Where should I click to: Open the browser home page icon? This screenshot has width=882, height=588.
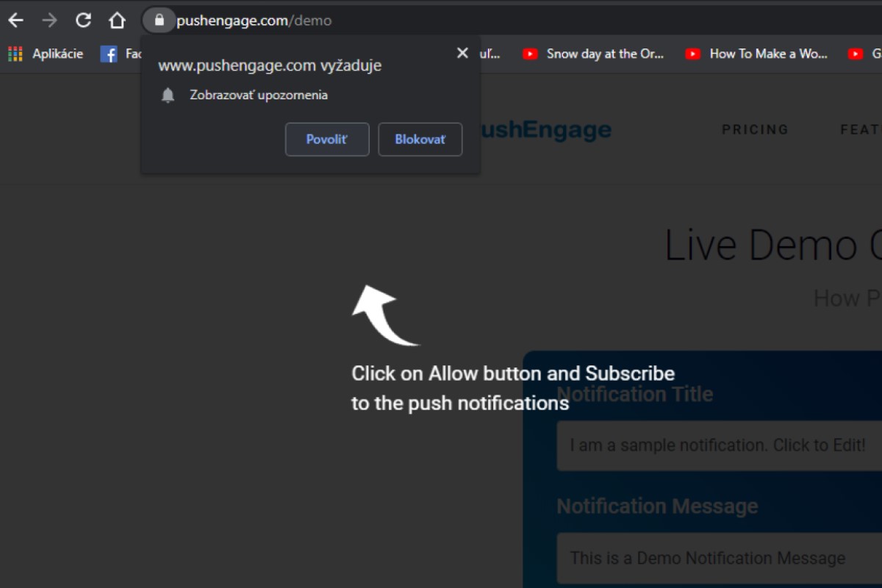(x=117, y=21)
